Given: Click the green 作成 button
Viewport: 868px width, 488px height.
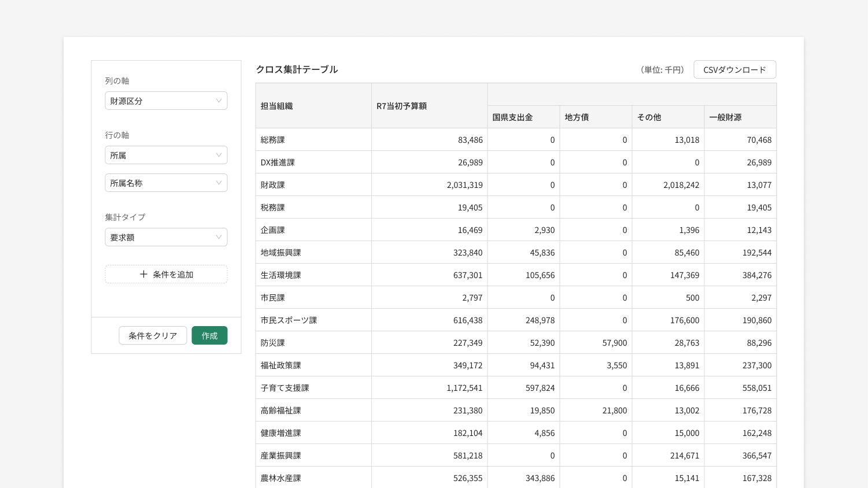Looking at the screenshot, I should (209, 335).
